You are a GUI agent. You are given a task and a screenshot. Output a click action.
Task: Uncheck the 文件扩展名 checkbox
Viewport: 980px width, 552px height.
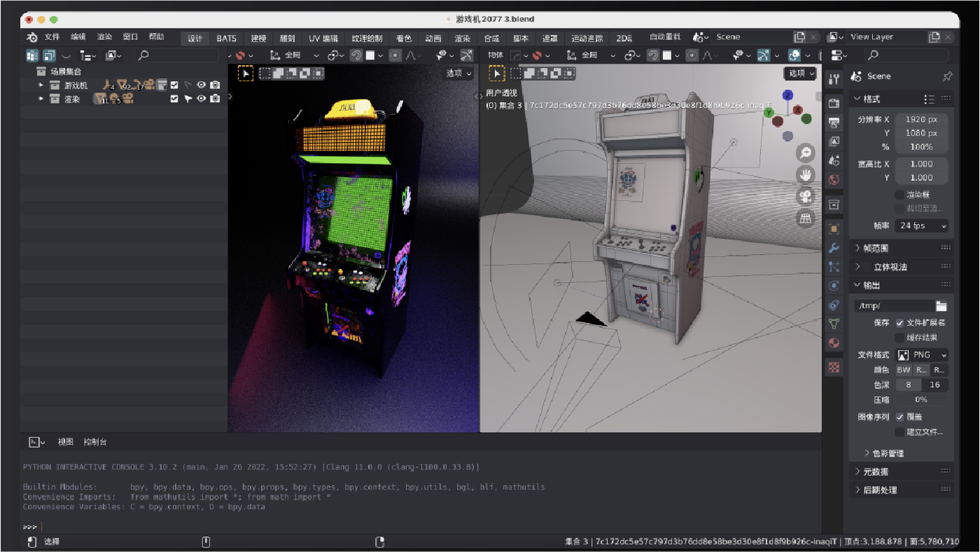900,323
